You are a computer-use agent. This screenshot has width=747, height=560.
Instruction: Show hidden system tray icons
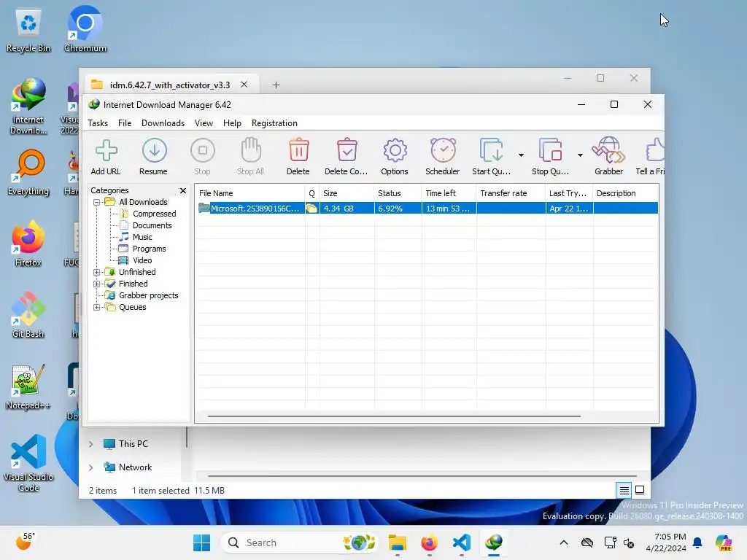[564, 542]
